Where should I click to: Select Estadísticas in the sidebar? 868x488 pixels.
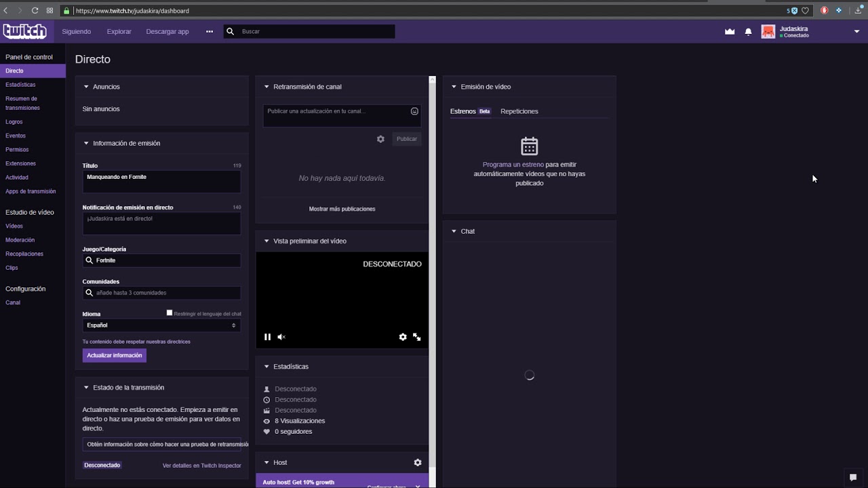(x=20, y=85)
